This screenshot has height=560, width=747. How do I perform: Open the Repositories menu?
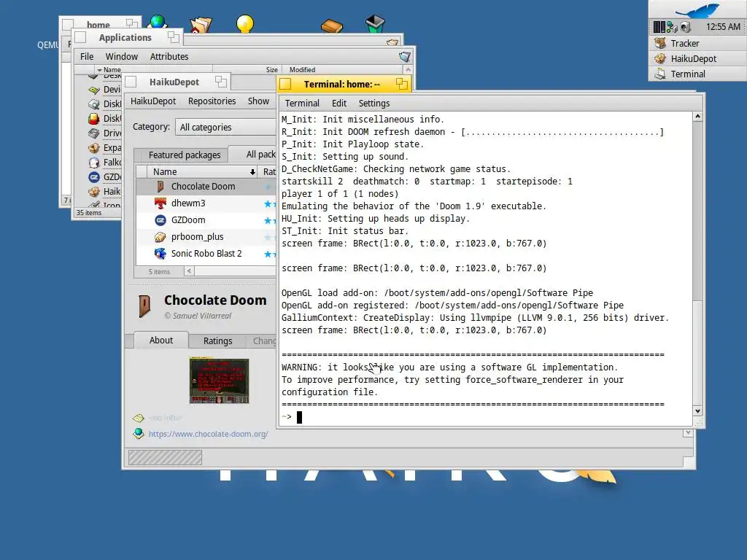coord(212,101)
